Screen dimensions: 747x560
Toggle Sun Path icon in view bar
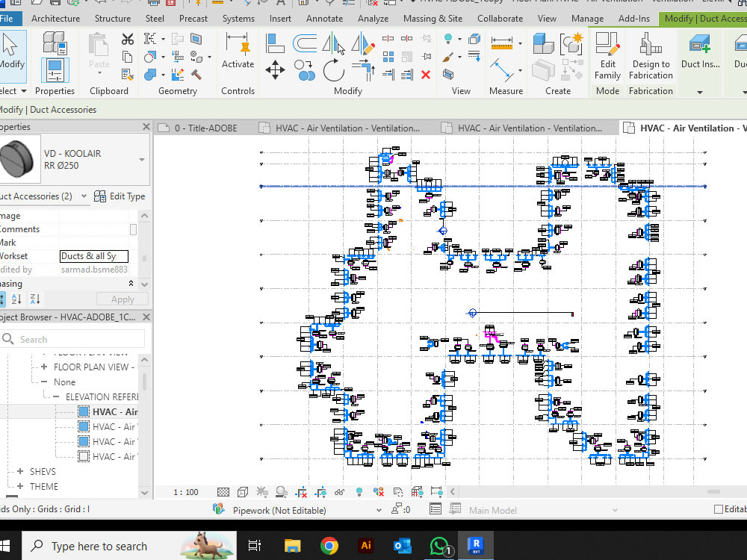pyautogui.click(x=262, y=492)
